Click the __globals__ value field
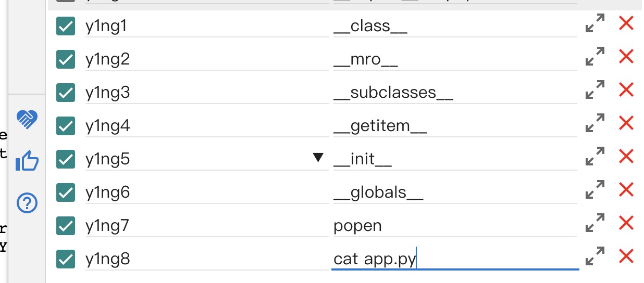The height and width of the screenshot is (283, 644). pos(455,192)
